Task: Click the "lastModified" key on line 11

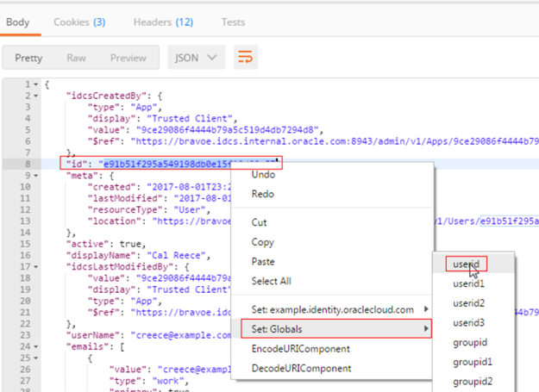Action: pyautogui.click(x=125, y=198)
